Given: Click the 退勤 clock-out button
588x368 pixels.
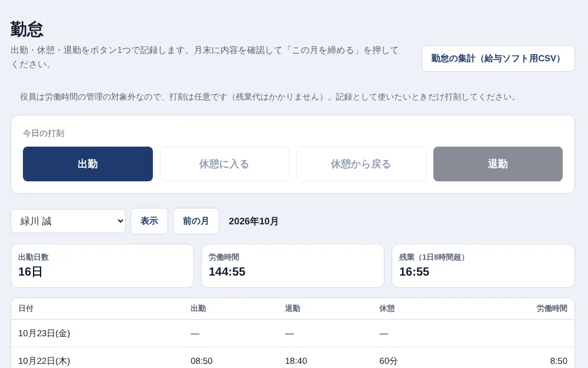Looking at the screenshot, I should tap(498, 164).
